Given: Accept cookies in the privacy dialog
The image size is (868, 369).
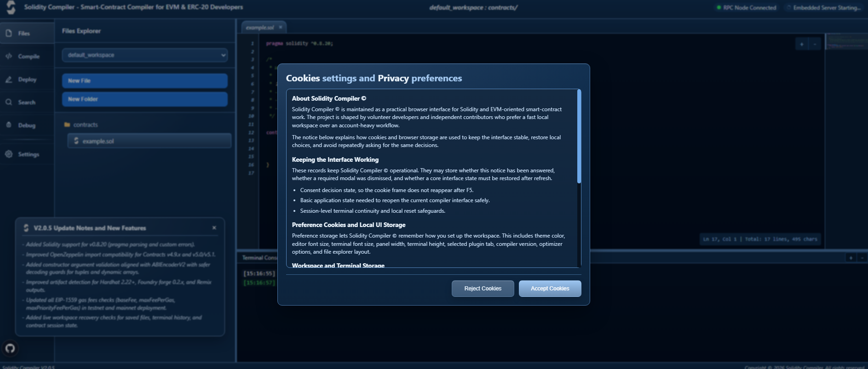Looking at the screenshot, I should pyautogui.click(x=550, y=289).
